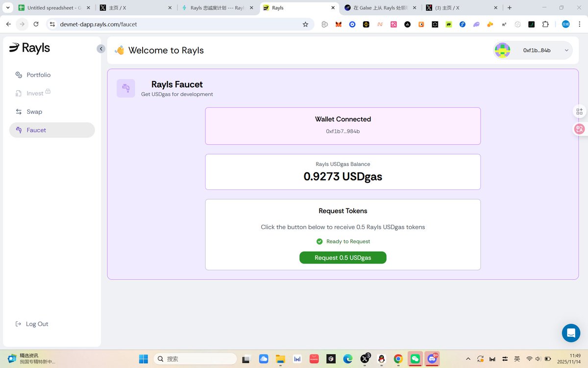Click the Ready to Request status text

coord(348,241)
